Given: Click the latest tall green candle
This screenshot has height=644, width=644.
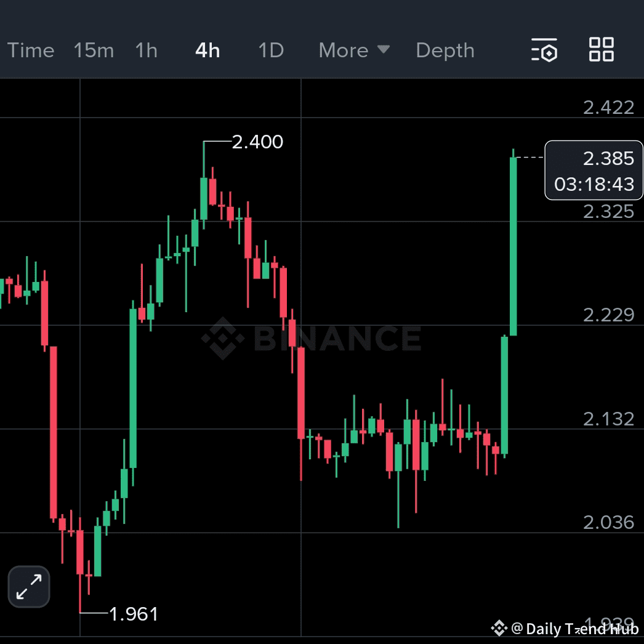Looking at the screenshot, I should (x=513, y=246).
